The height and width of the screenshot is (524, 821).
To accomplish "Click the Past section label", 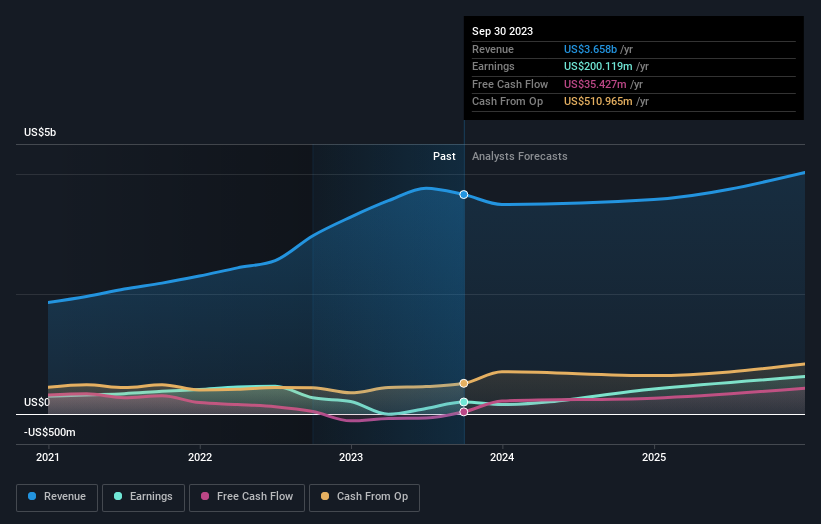I will [444, 157].
